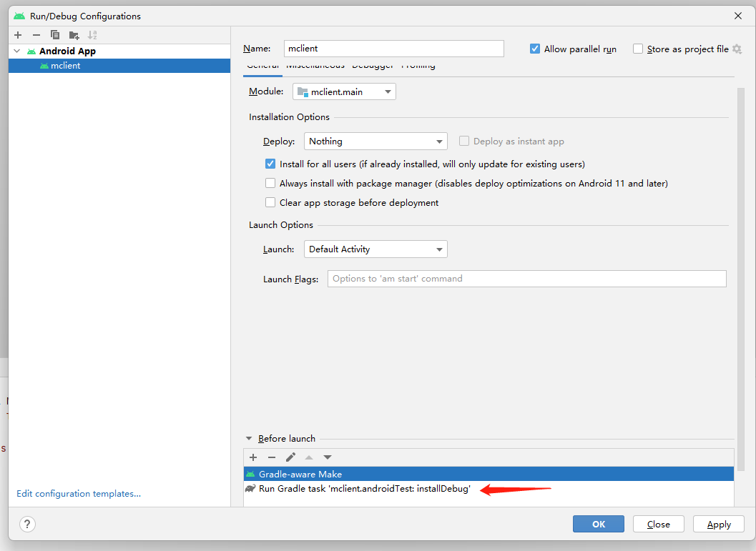Focus the Name text field
This screenshot has height=551, width=756.
[394, 49]
